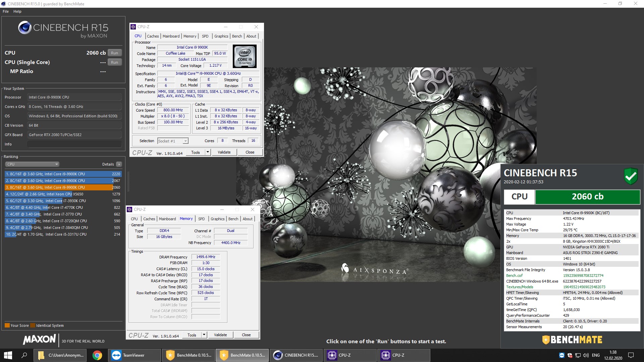
Task: Click the Info input field
Action: 74,144
